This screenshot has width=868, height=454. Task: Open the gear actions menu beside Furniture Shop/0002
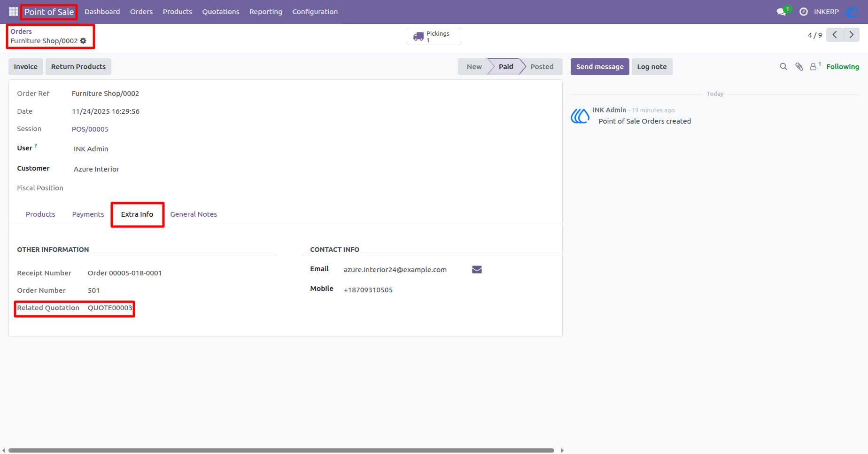coord(83,41)
